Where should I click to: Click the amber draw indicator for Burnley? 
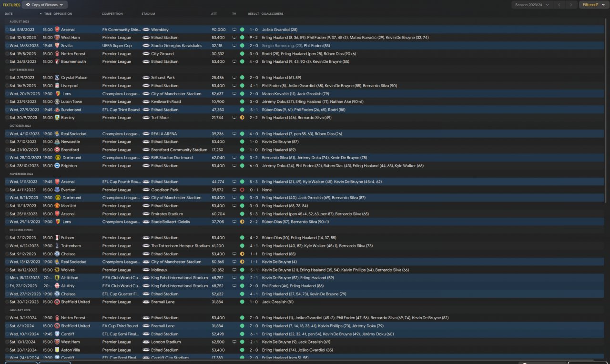[x=242, y=118]
